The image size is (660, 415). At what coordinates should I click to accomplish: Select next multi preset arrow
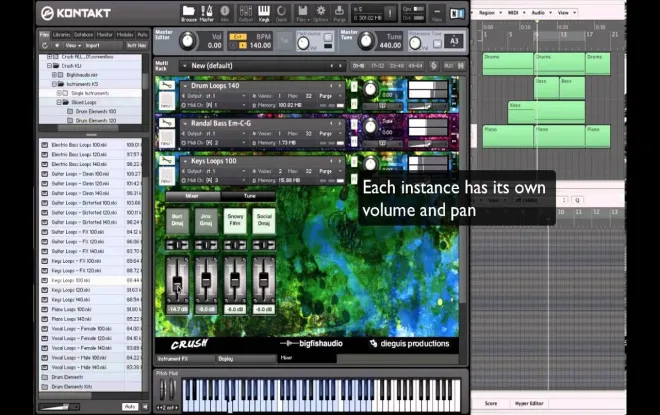(340, 66)
